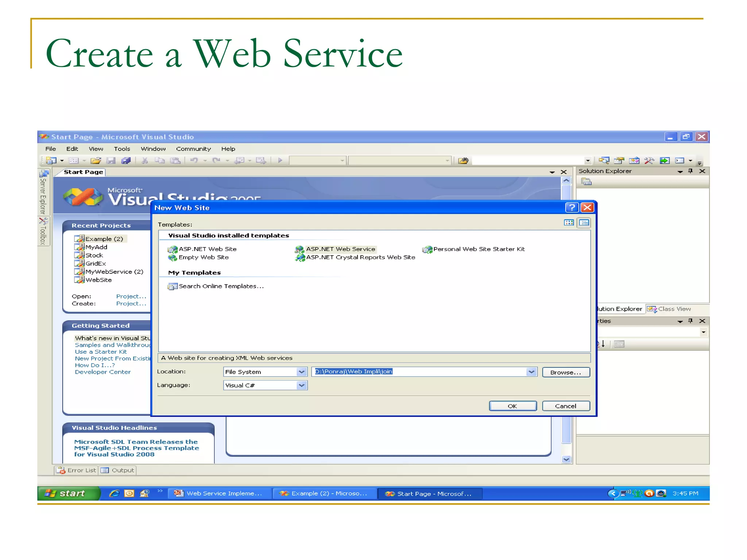
Task: Switch to Web Service Impleme... taskbar window
Action: [220, 493]
